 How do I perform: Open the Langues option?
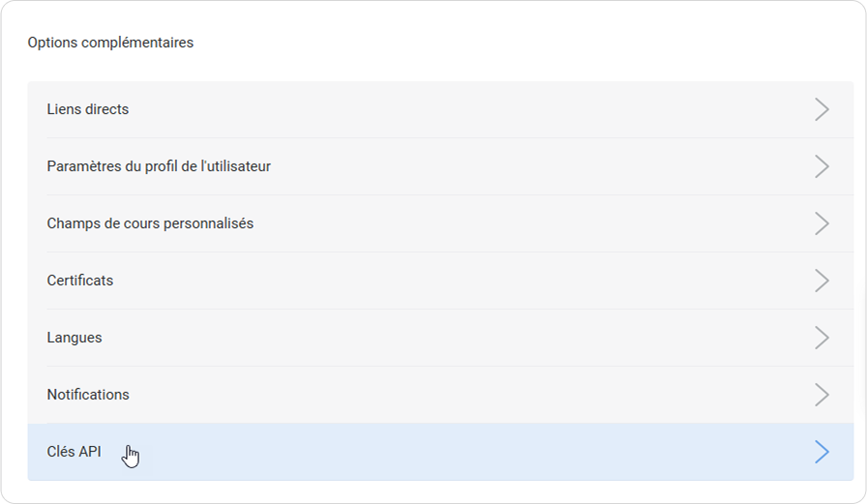pyautogui.click(x=75, y=338)
